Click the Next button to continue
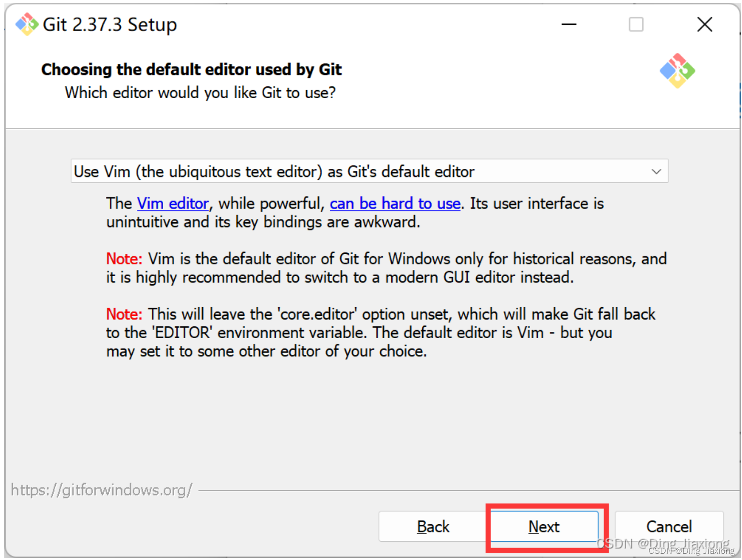 point(544,527)
